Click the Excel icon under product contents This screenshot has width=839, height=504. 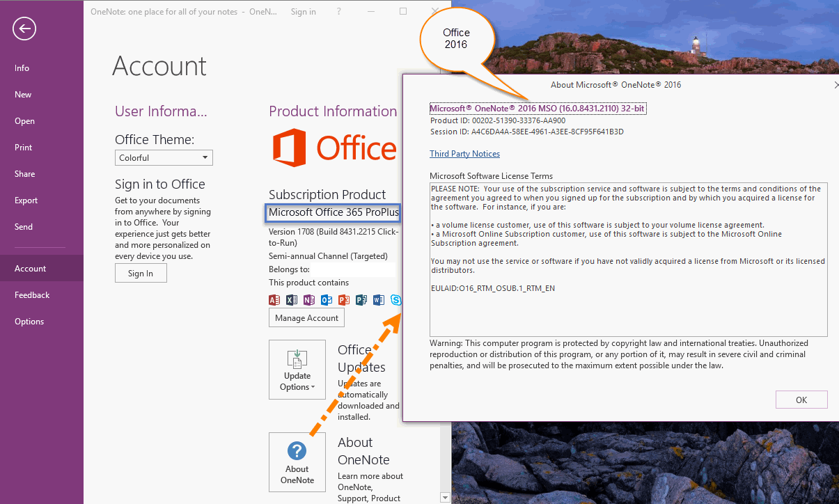point(292,300)
